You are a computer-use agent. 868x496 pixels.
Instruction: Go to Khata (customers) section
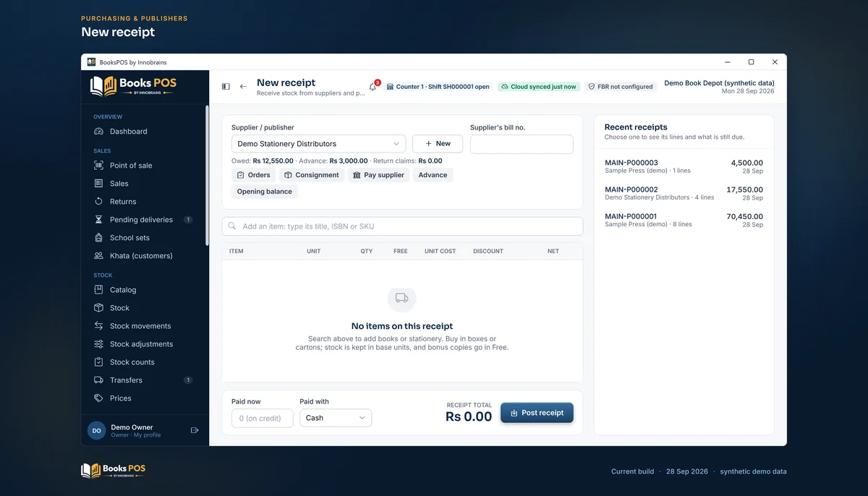pos(145,256)
